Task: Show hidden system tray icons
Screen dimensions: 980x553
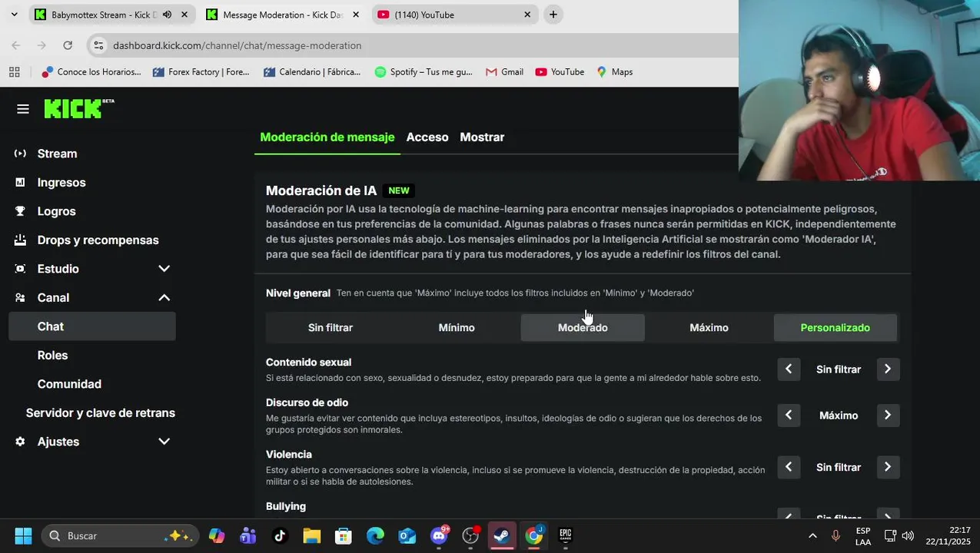Action: click(x=812, y=535)
